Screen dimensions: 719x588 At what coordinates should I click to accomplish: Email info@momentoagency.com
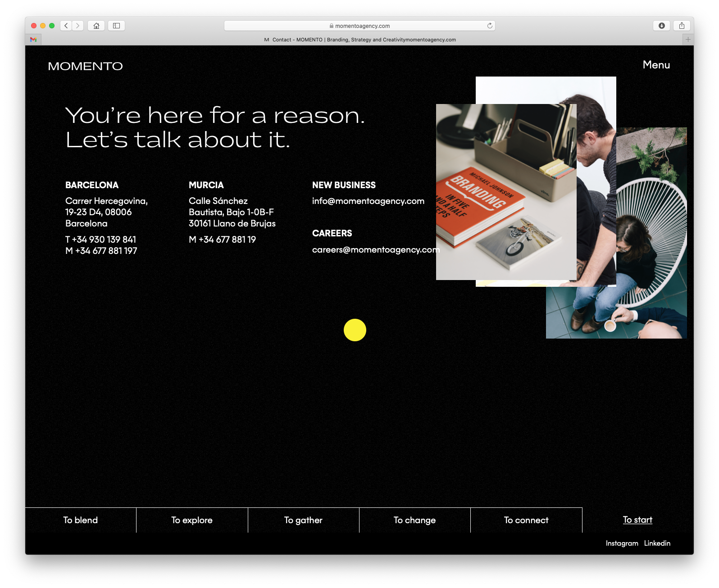pos(368,201)
